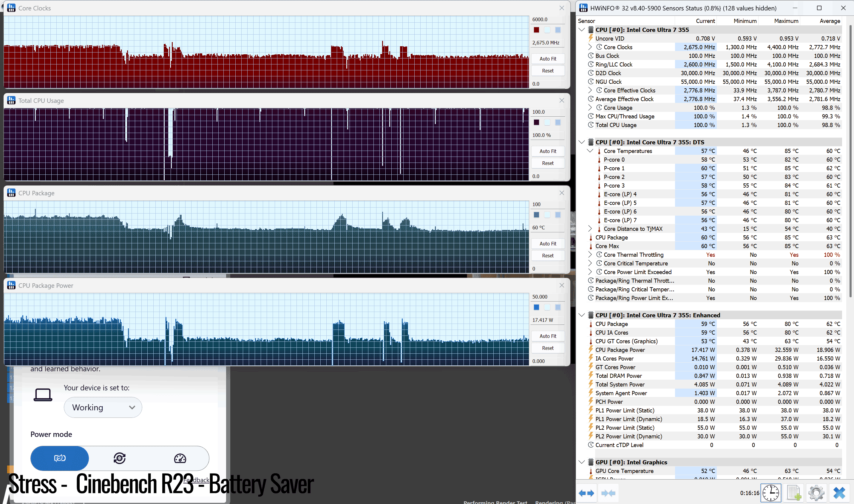Screen dimensions: 854x504
Task: Reset the CPU Package Power graph
Action: [x=548, y=348]
